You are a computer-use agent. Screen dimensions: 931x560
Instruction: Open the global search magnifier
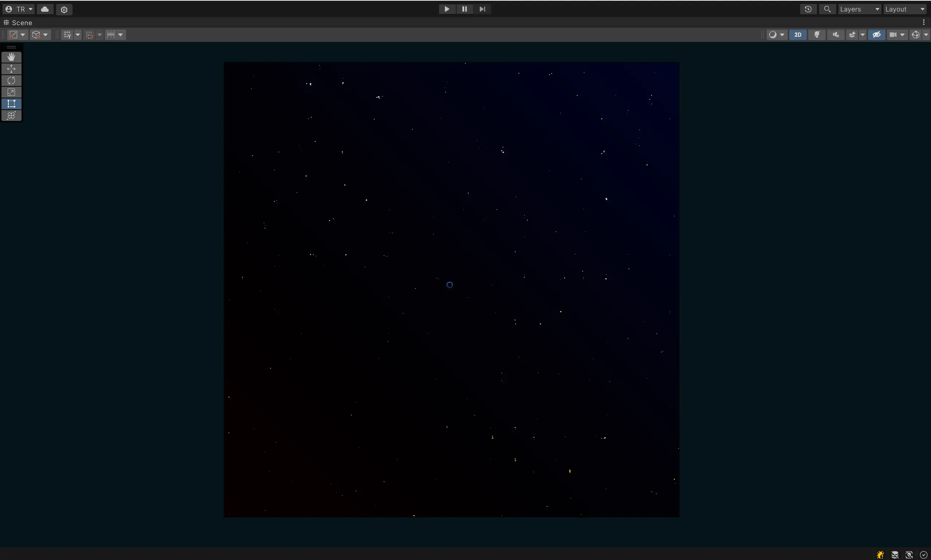coord(827,9)
